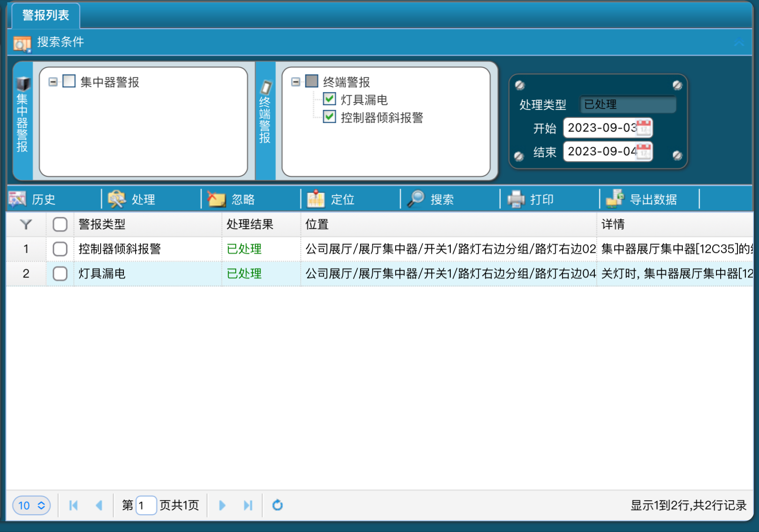Click the 处理 process alarm icon
This screenshot has width=759, height=532.
point(117,199)
